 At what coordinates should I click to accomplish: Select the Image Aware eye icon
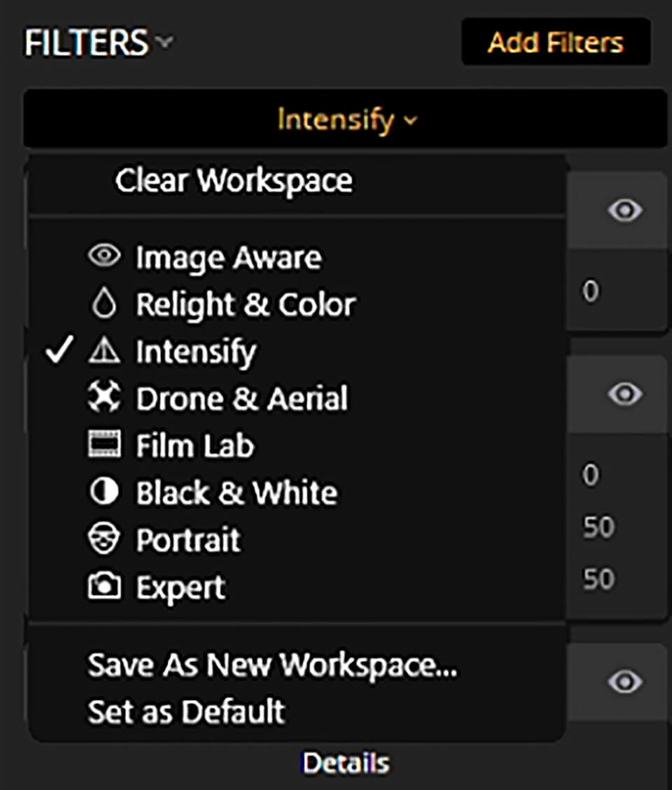tap(104, 256)
